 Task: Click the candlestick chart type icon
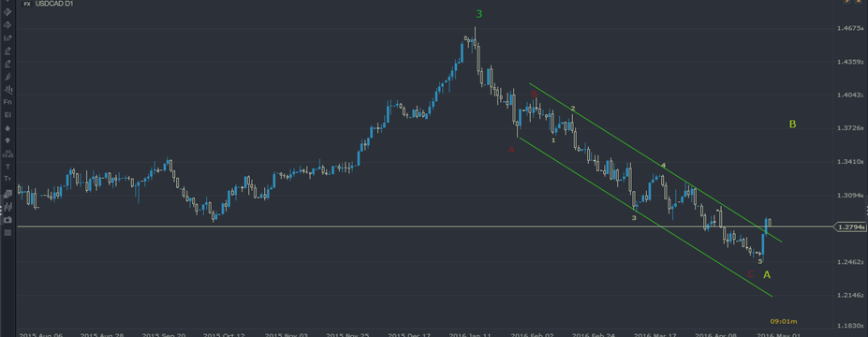[7, 207]
